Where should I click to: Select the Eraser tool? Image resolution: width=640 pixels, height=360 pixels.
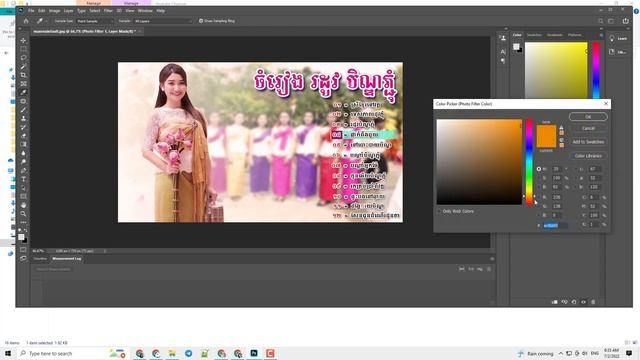tap(23, 136)
